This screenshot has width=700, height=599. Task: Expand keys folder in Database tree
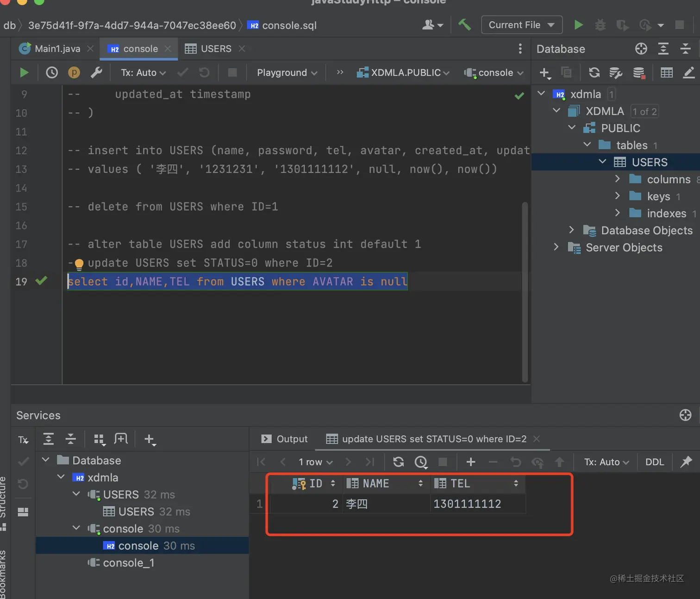(617, 196)
